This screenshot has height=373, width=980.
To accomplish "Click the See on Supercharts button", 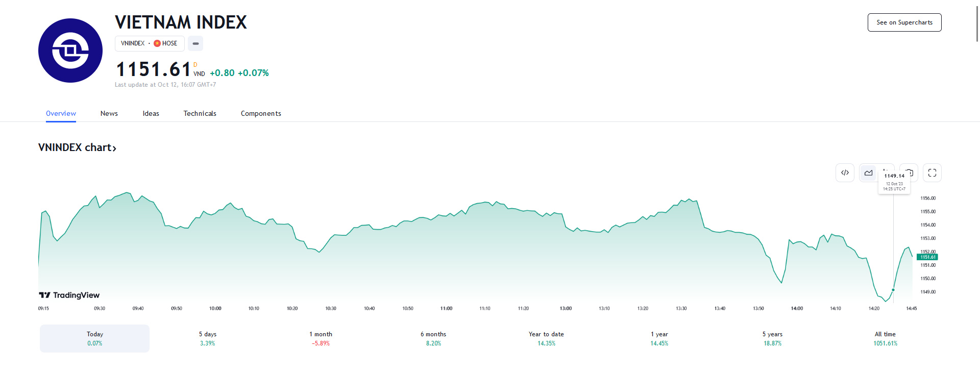I will point(904,22).
